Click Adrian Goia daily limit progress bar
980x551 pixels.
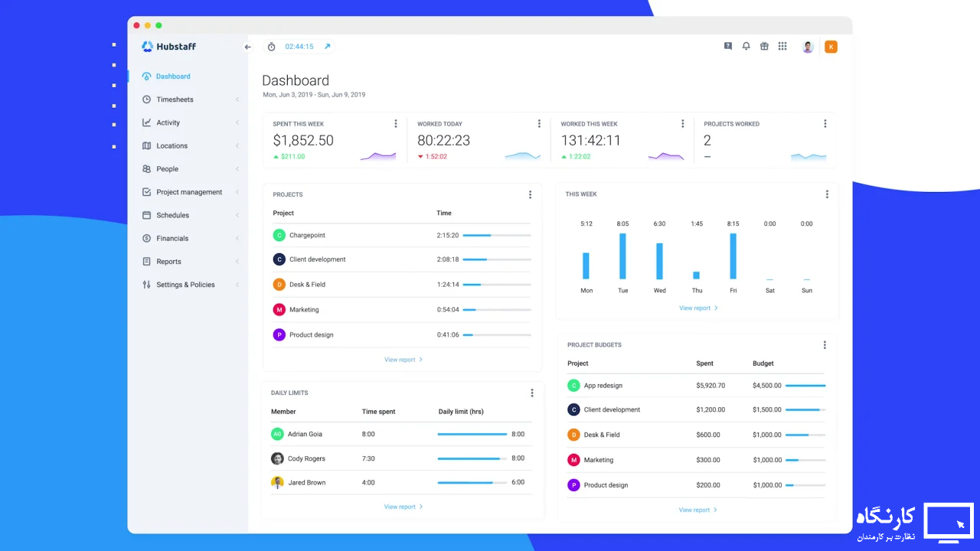pos(472,434)
